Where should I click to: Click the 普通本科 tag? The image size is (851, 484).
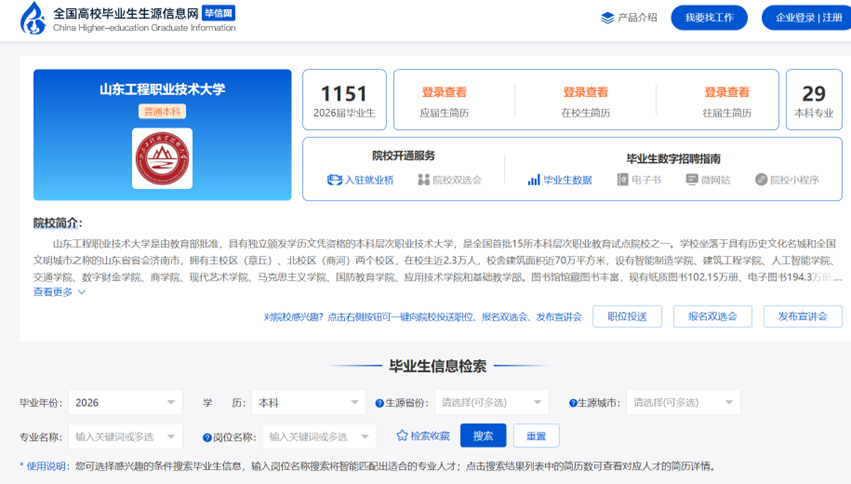(162, 111)
